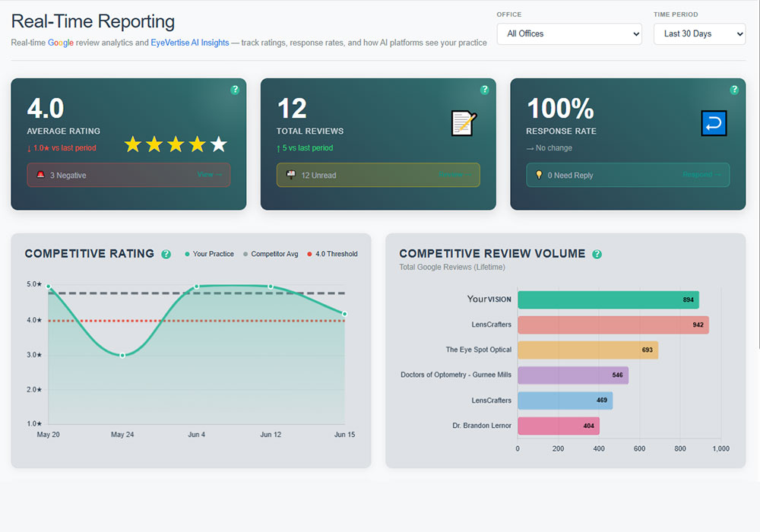The height and width of the screenshot is (532, 760).
Task: Click the third gold rating star
Action: coord(176,144)
